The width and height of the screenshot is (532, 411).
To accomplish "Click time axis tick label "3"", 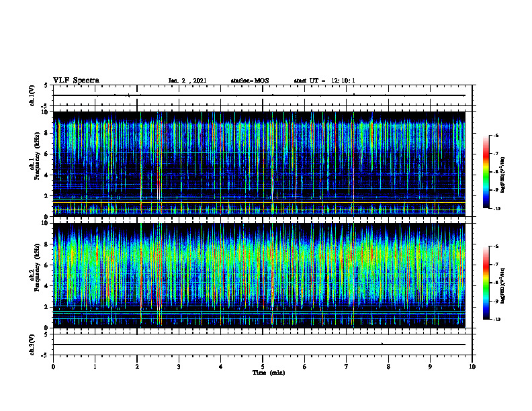I will pos(179,367).
